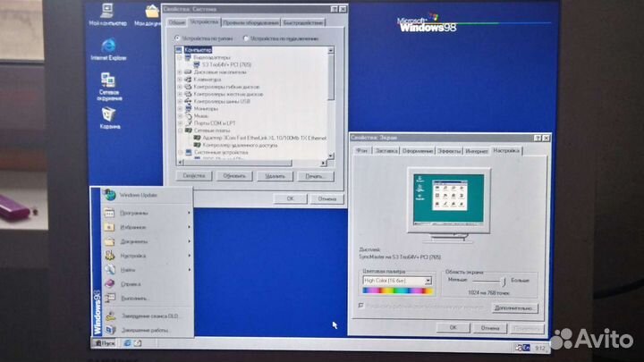The height and width of the screenshot is (362, 644).
Task: Switch to Профили оборудования tab
Action: (x=250, y=22)
